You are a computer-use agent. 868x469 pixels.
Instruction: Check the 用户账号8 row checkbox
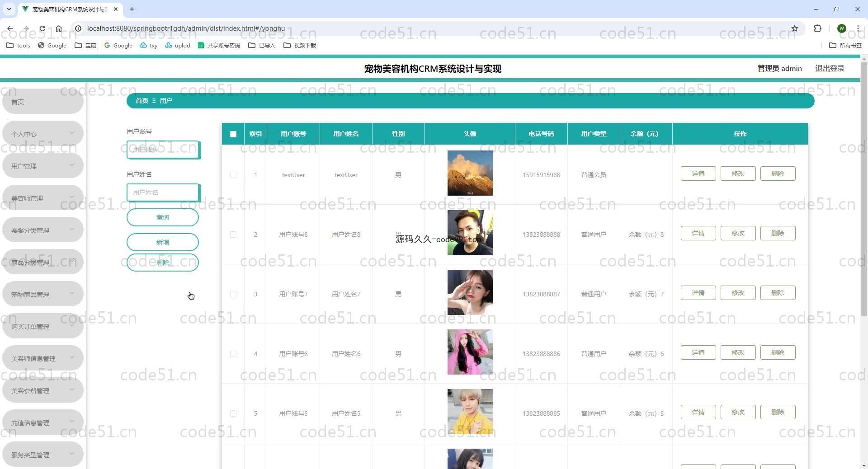tap(233, 234)
